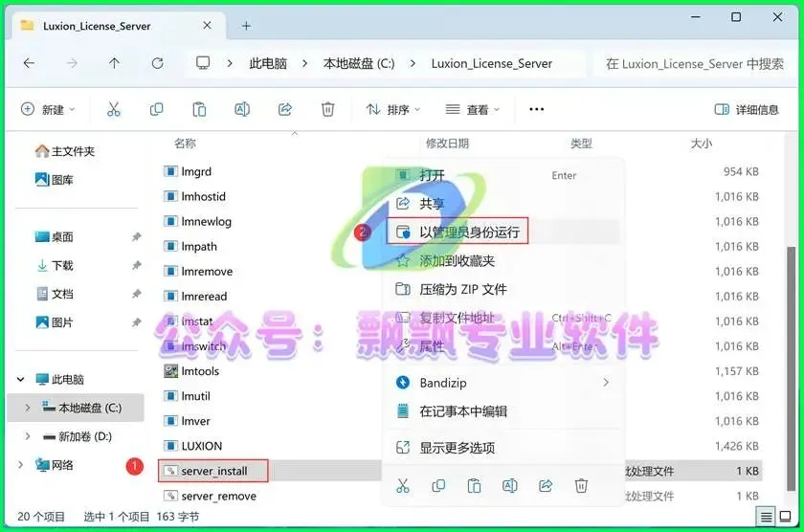Open 桌面 in the sidebar
The width and height of the screenshot is (804, 532).
[55, 236]
